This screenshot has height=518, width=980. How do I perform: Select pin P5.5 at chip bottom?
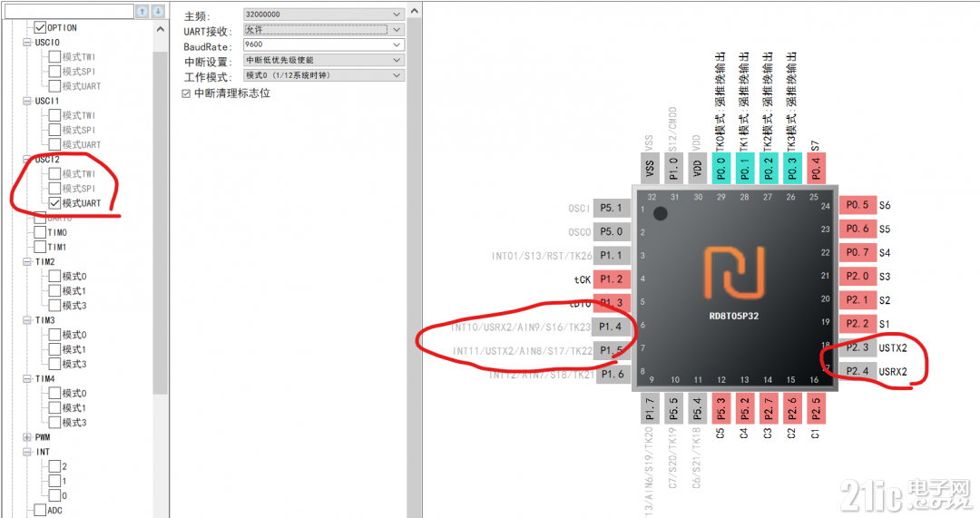click(673, 408)
